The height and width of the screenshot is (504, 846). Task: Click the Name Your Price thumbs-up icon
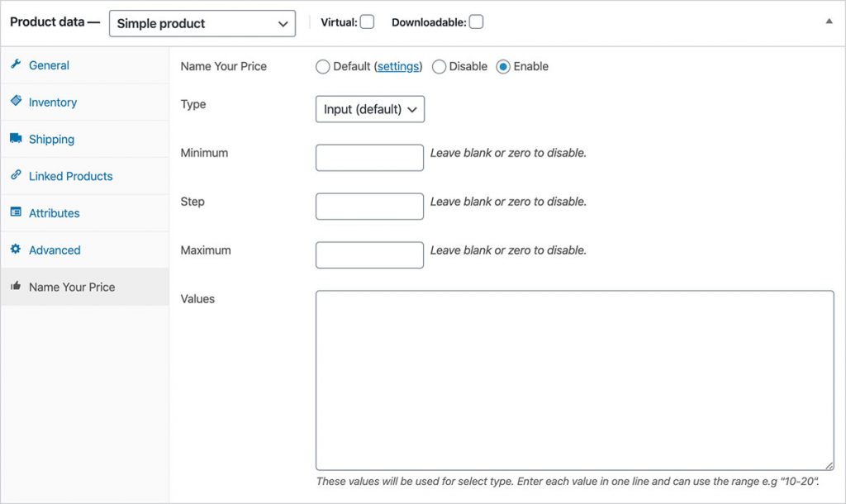click(16, 286)
